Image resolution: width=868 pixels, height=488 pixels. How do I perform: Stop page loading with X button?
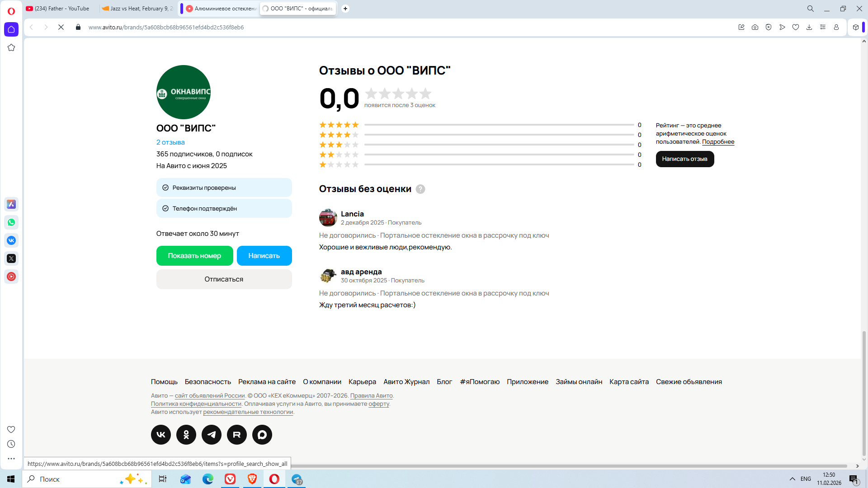[x=61, y=27]
